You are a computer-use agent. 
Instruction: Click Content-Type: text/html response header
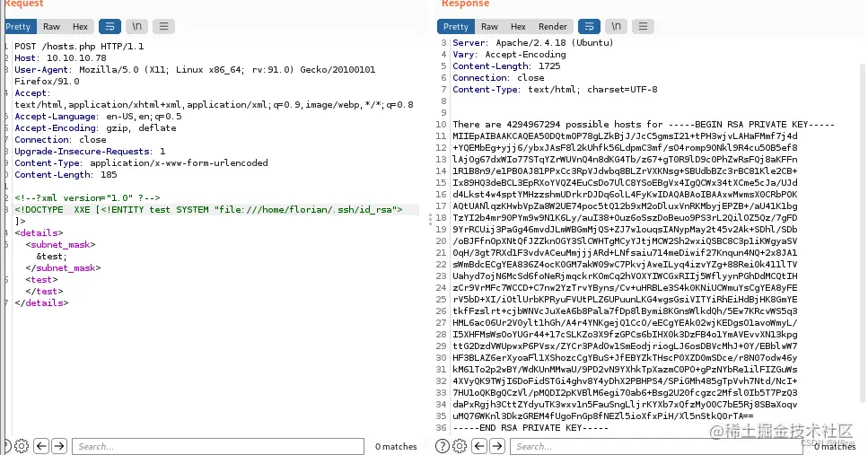coord(556,89)
